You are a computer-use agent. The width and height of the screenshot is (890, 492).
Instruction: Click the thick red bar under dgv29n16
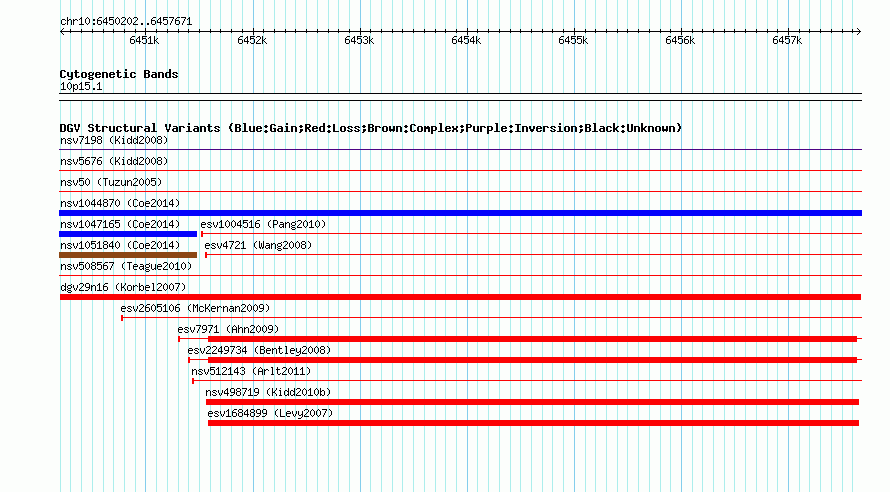pyautogui.click(x=460, y=297)
